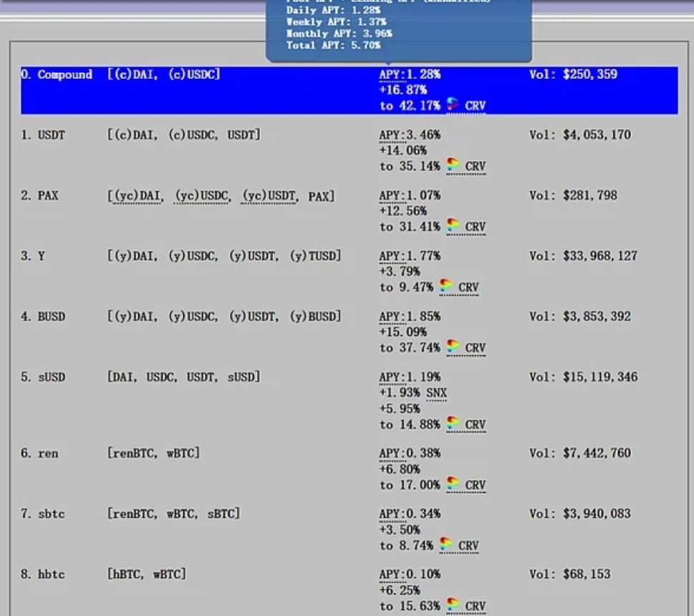Click the SNX reward label in sUSD row

436,393
